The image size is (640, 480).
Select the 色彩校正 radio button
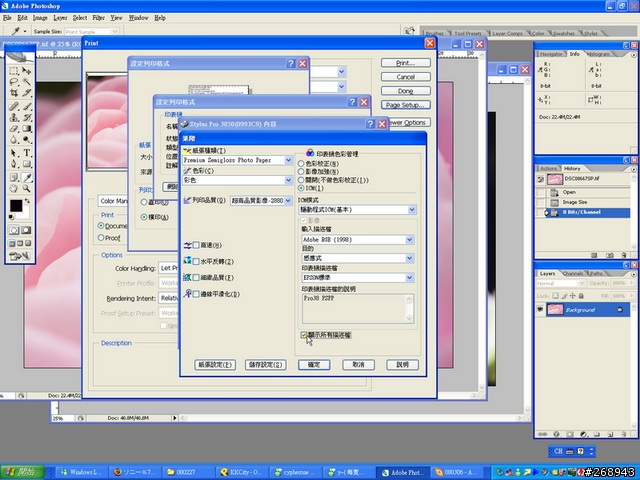click(301, 164)
